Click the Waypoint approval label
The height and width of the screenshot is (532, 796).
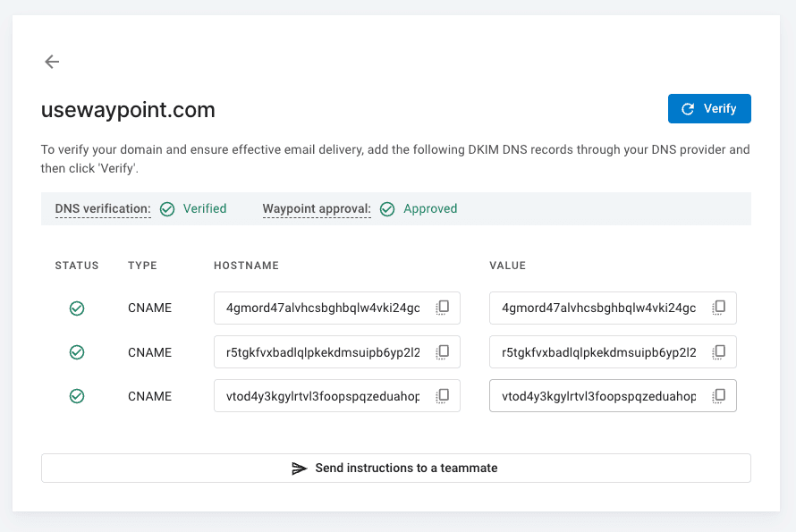pyautogui.click(x=317, y=208)
